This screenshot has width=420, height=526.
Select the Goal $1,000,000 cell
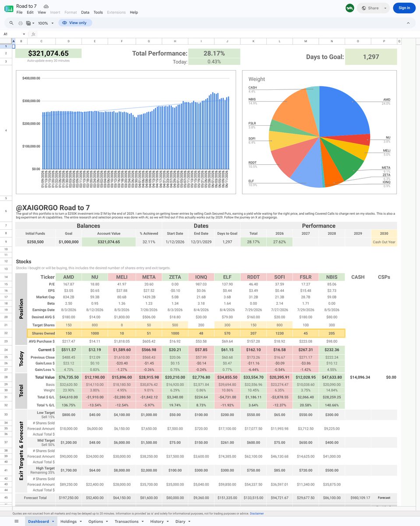(68, 242)
